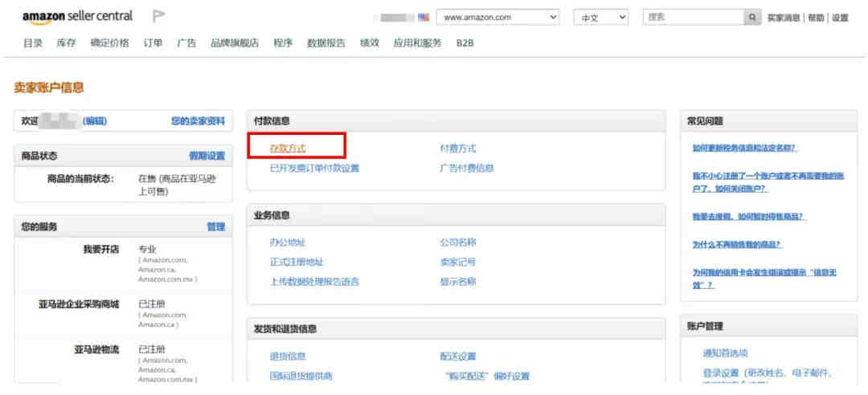Open FAQ about closing an accidentally registered account
The width and height of the screenshot is (868, 395).
click(768, 182)
